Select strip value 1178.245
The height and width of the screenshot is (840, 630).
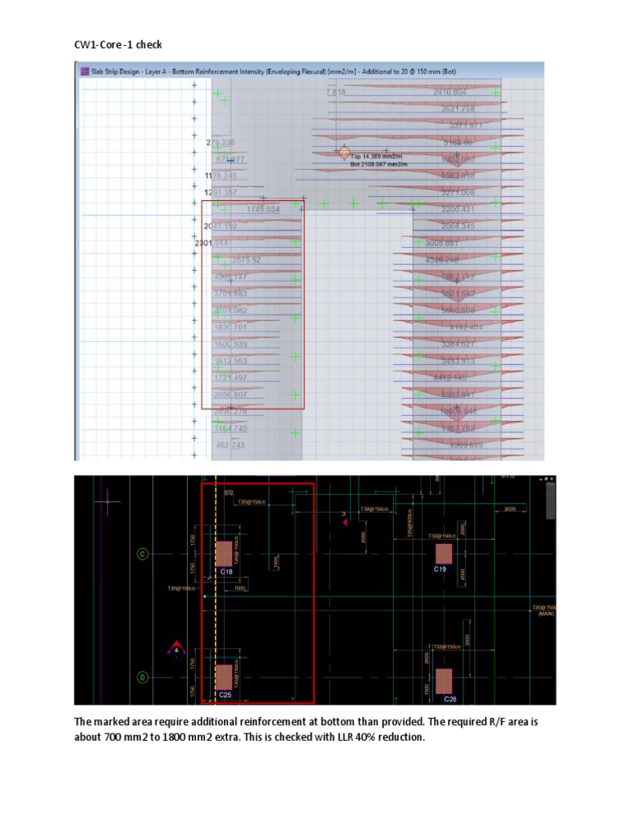221,176
